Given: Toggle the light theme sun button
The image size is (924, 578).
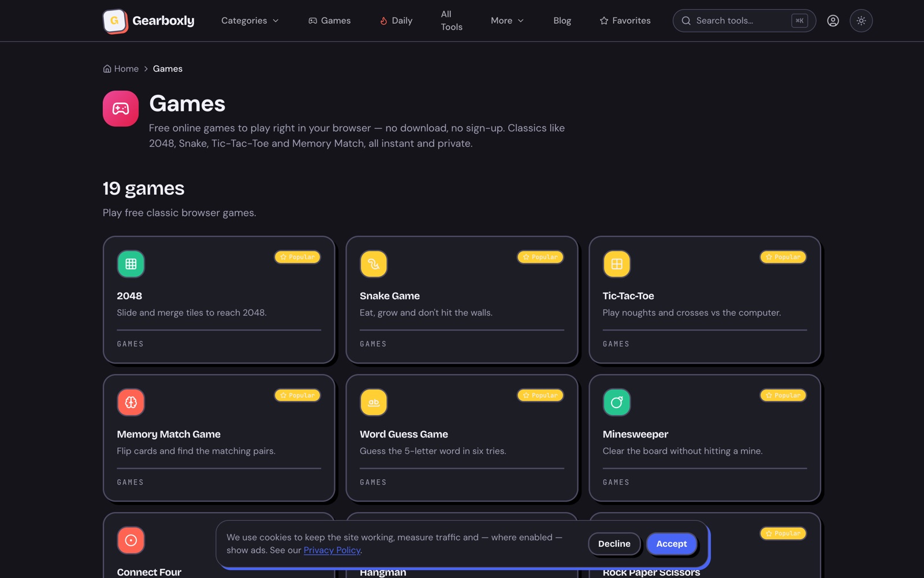Looking at the screenshot, I should pos(861,21).
